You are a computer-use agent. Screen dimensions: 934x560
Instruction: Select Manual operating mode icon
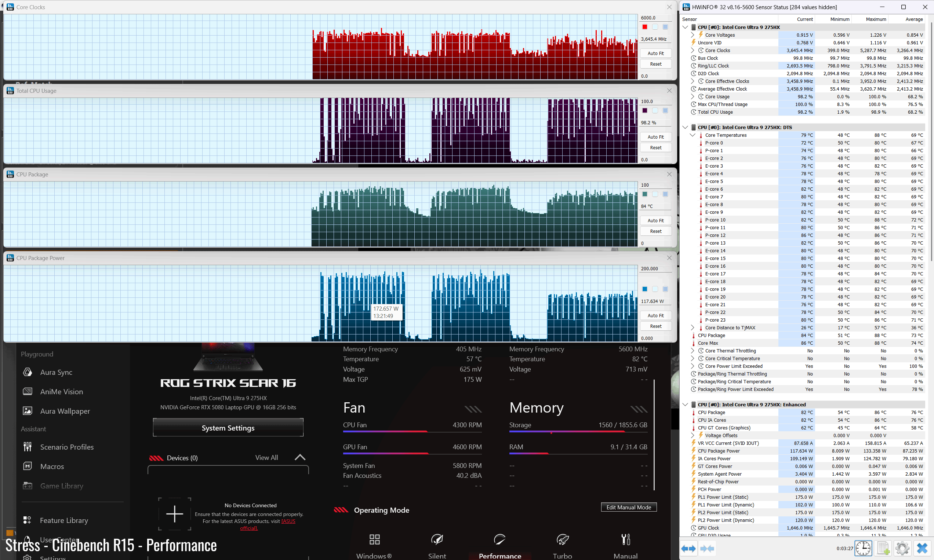[626, 539]
